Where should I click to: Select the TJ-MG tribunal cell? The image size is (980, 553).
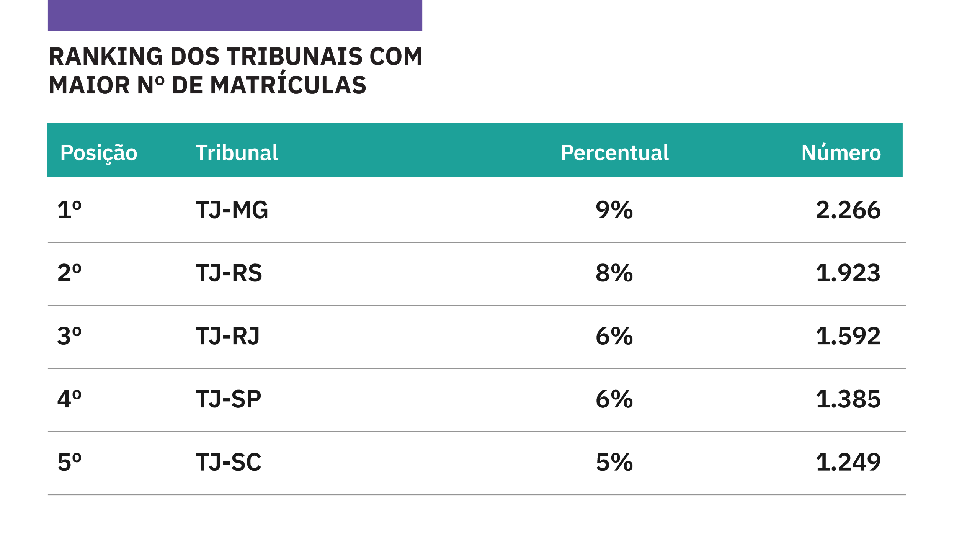click(x=232, y=210)
